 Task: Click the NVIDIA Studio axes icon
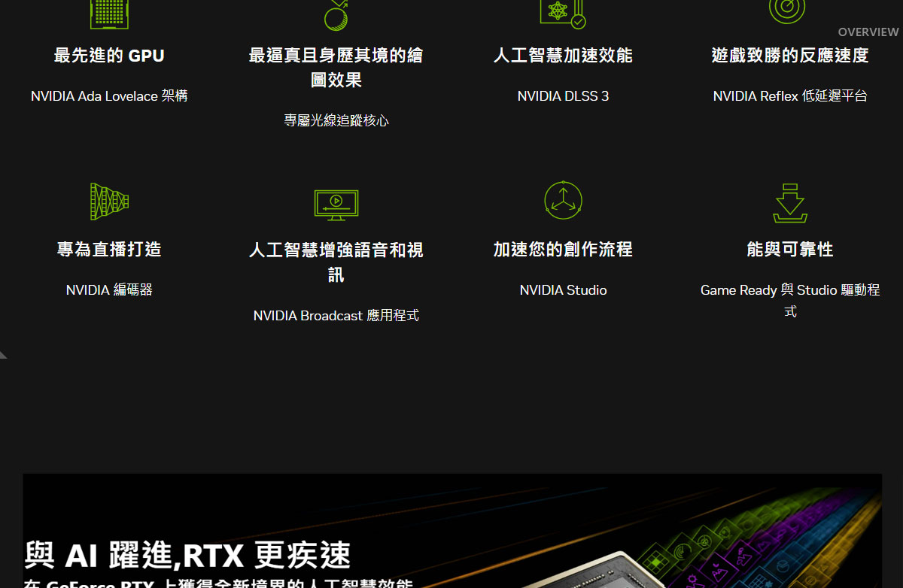click(563, 200)
